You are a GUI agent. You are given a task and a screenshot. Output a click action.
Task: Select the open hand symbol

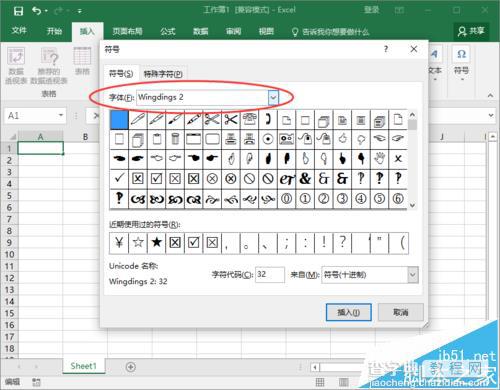(379, 159)
